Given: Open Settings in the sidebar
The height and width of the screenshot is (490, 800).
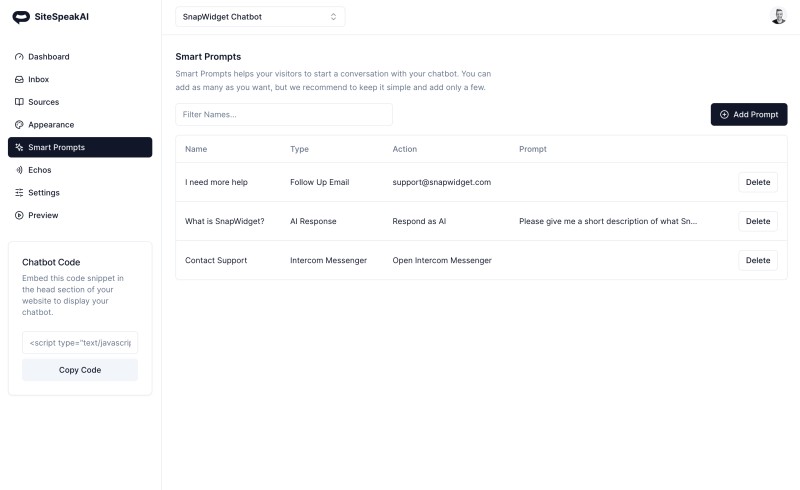Looking at the screenshot, I should point(80,192).
